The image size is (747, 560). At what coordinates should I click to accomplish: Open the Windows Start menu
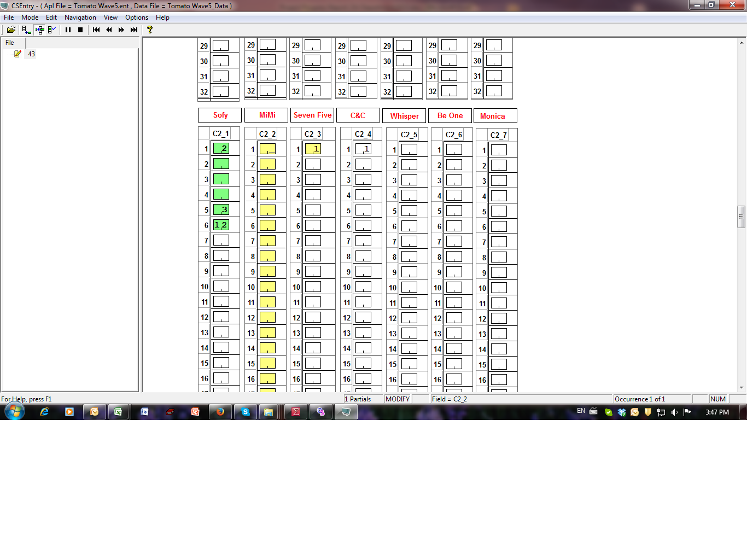coord(15,412)
